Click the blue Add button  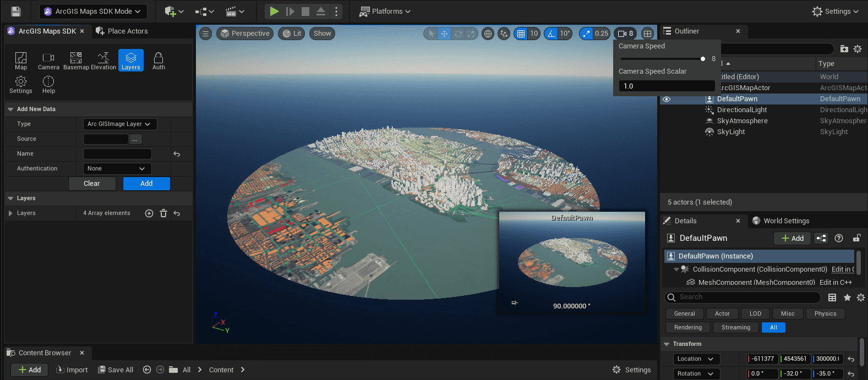pyautogui.click(x=146, y=184)
